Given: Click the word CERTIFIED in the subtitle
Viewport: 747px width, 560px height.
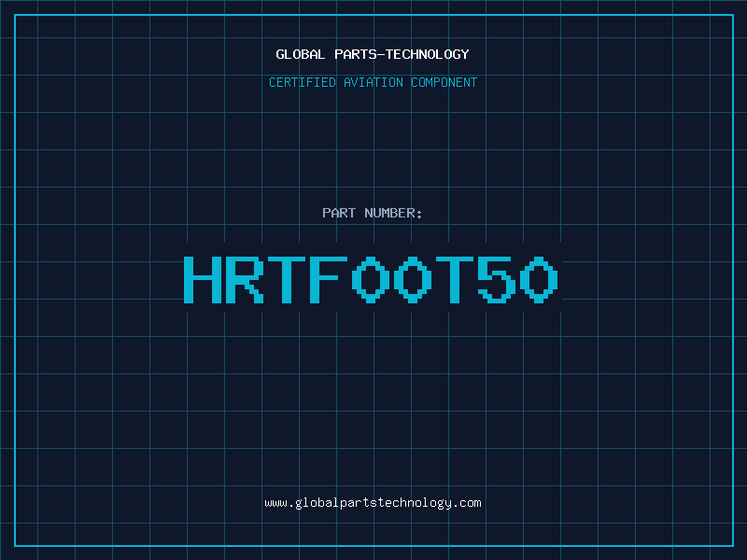Looking at the screenshot, I should [x=303, y=82].
